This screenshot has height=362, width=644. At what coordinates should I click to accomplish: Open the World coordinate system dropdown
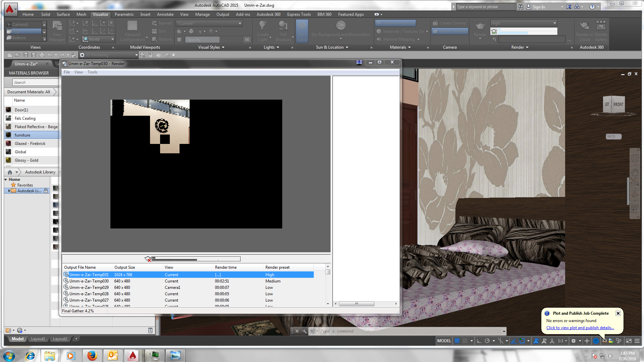[112, 39]
